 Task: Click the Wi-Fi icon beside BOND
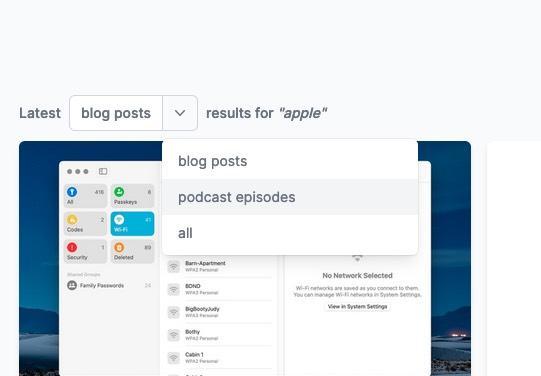174,289
